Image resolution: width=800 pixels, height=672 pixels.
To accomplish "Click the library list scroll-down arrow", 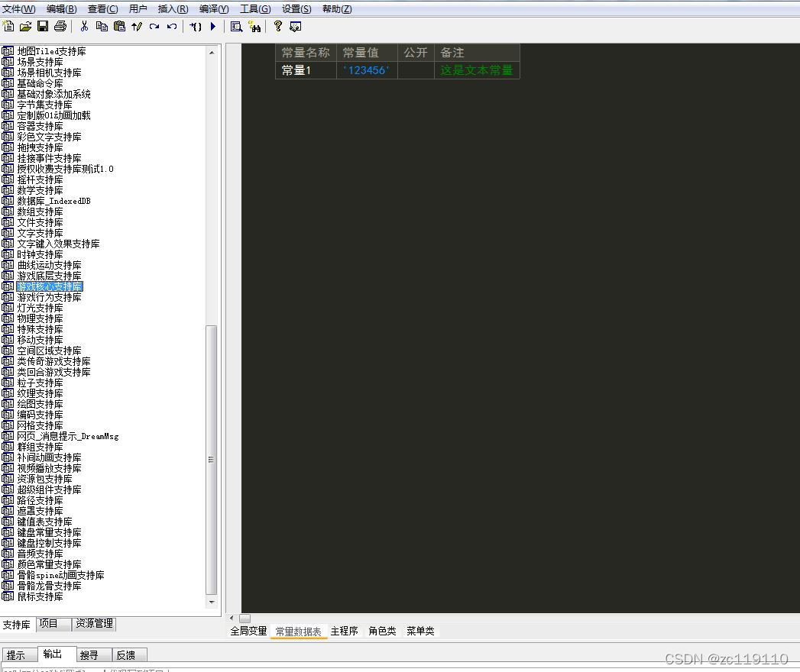I will pyautogui.click(x=212, y=603).
